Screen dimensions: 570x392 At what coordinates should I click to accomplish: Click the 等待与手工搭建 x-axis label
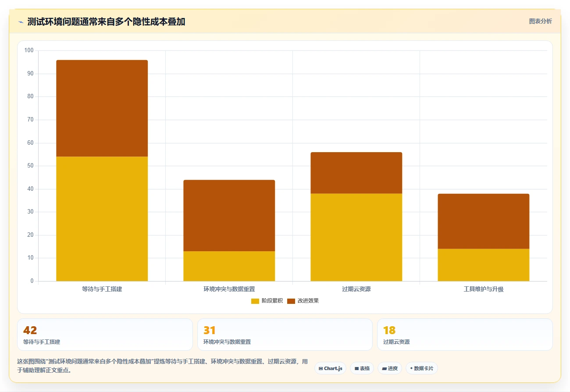pos(102,289)
